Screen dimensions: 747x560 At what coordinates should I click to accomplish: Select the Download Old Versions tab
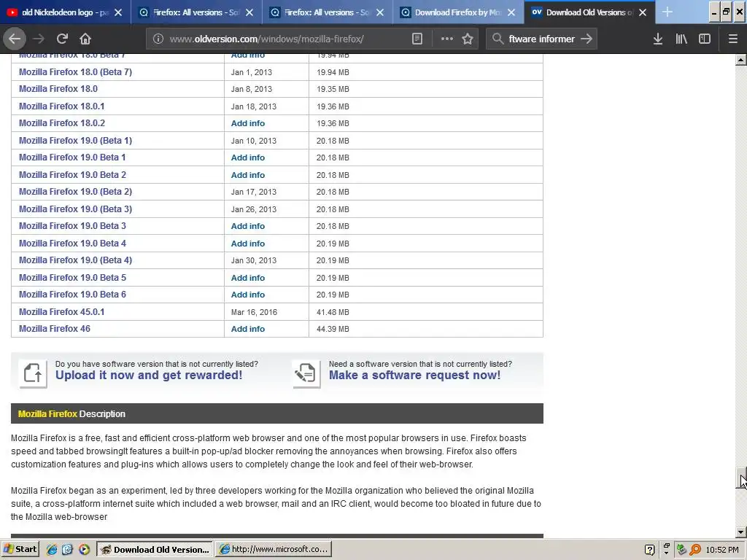click(x=589, y=12)
